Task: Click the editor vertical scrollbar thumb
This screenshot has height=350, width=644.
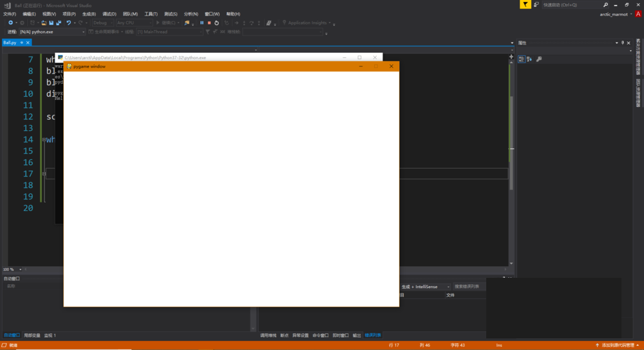Action: point(511,142)
